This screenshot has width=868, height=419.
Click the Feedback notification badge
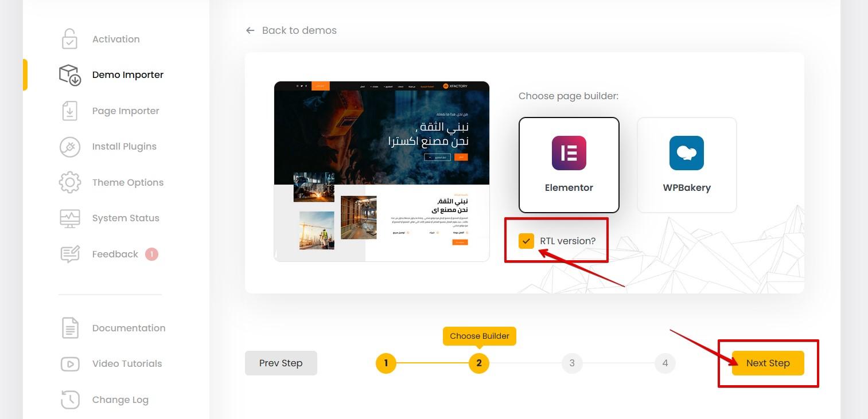pos(151,254)
